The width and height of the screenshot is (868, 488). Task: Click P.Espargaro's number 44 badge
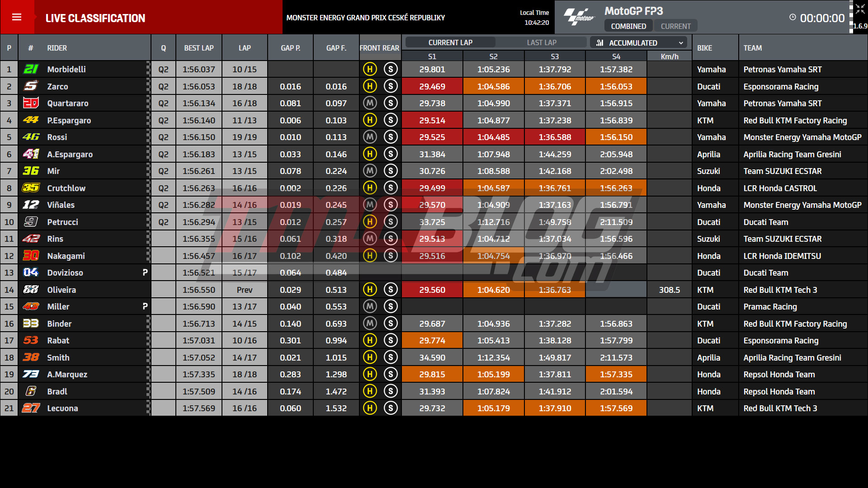pyautogui.click(x=31, y=120)
